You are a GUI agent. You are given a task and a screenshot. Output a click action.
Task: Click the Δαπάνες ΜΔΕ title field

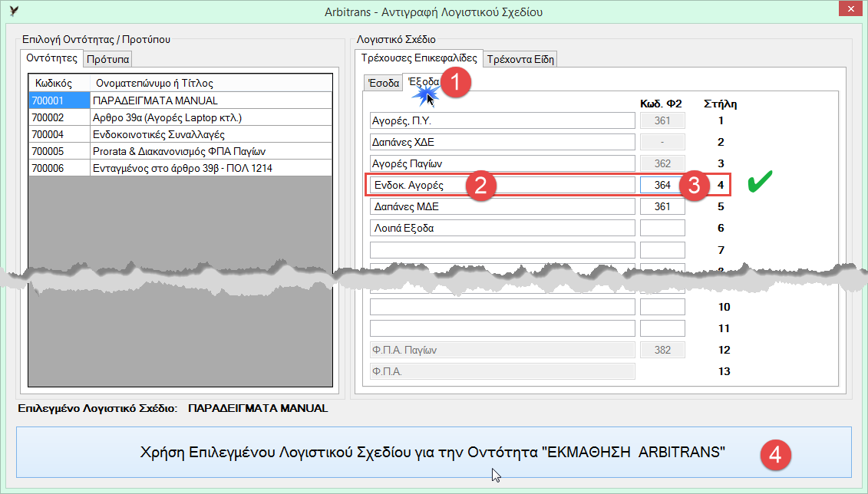click(502, 206)
